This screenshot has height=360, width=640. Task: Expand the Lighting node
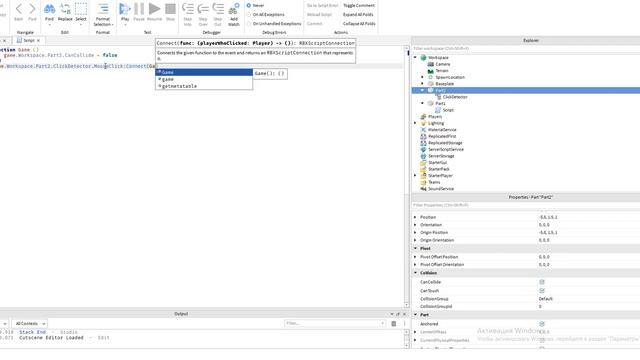[416, 123]
